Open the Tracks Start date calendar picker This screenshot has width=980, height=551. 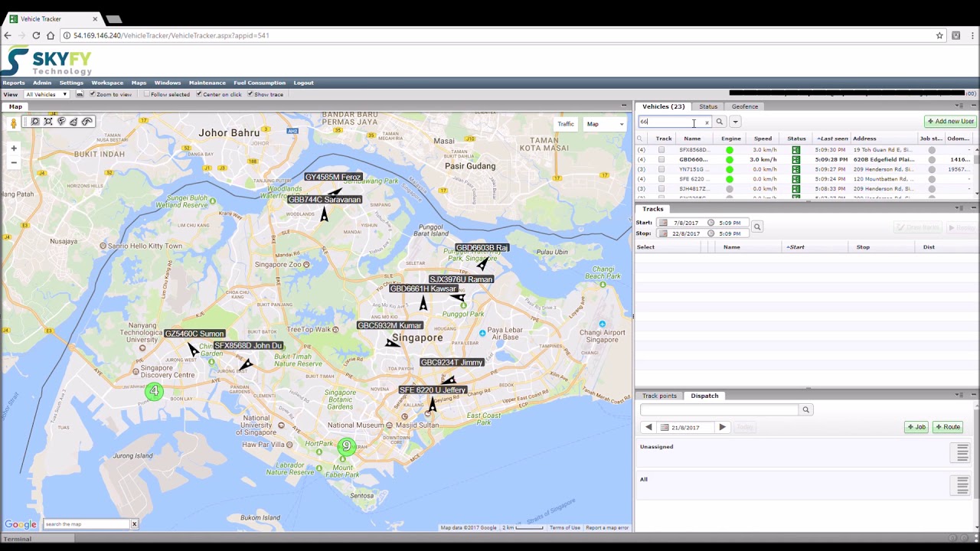coord(663,223)
